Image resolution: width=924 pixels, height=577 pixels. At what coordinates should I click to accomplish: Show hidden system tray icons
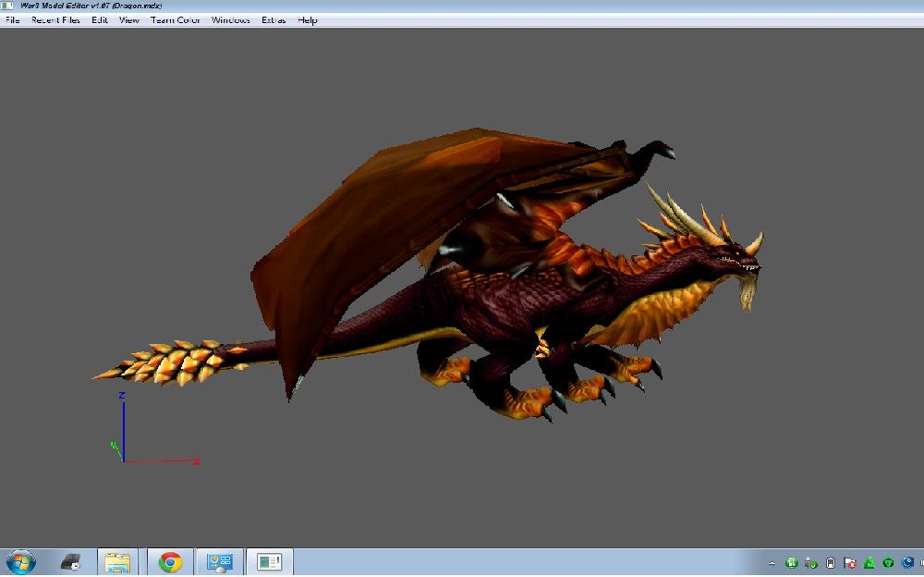[x=772, y=564]
